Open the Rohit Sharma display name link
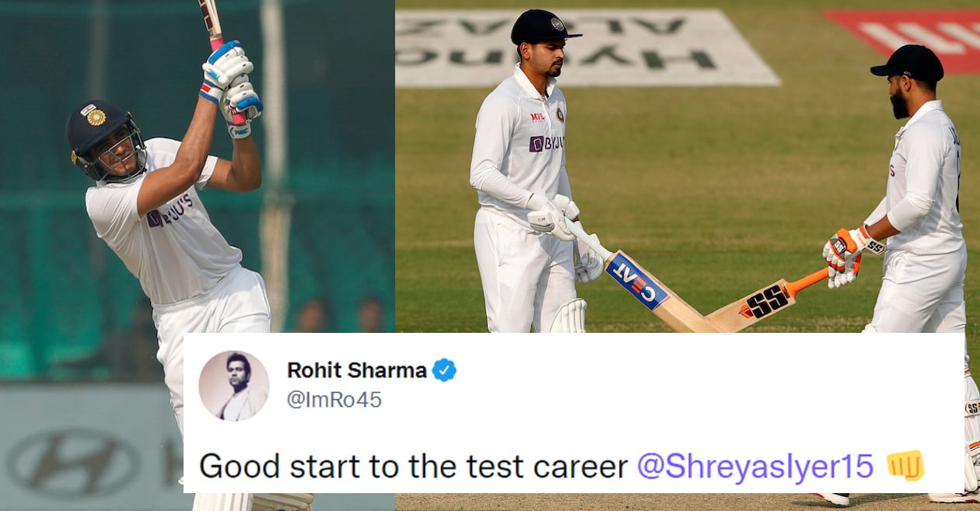The height and width of the screenshot is (511, 980). tap(357, 370)
